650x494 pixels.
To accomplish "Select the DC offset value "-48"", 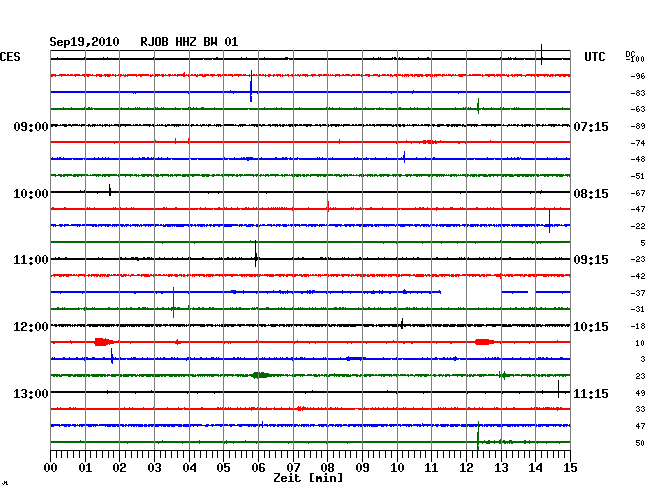I will pos(638,159).
